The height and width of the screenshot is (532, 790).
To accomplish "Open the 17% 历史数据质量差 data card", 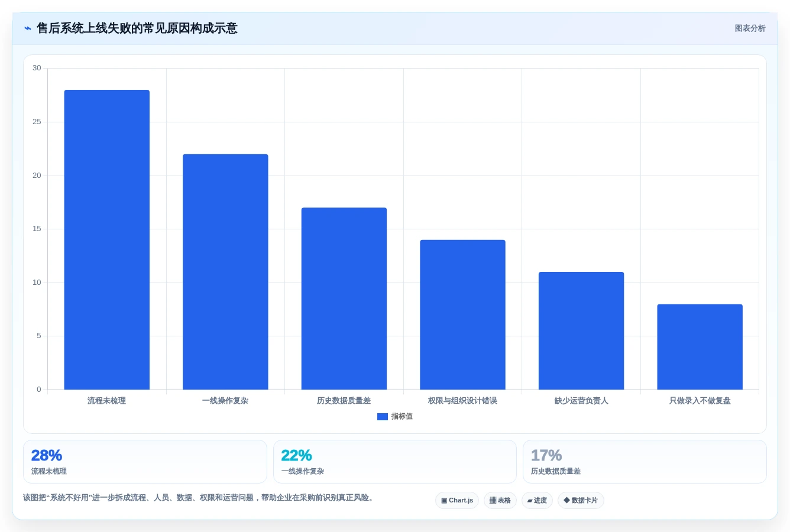I will [x=645, y=462].
